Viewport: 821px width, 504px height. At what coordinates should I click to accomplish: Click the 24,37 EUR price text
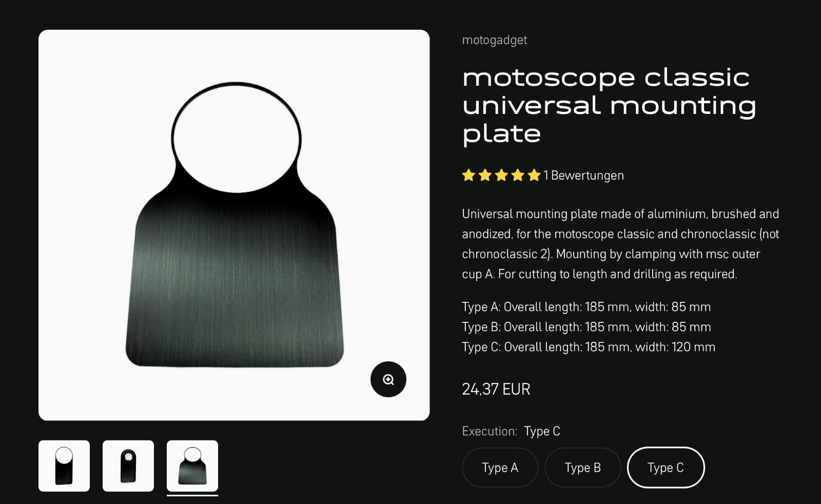click(496, 389)
